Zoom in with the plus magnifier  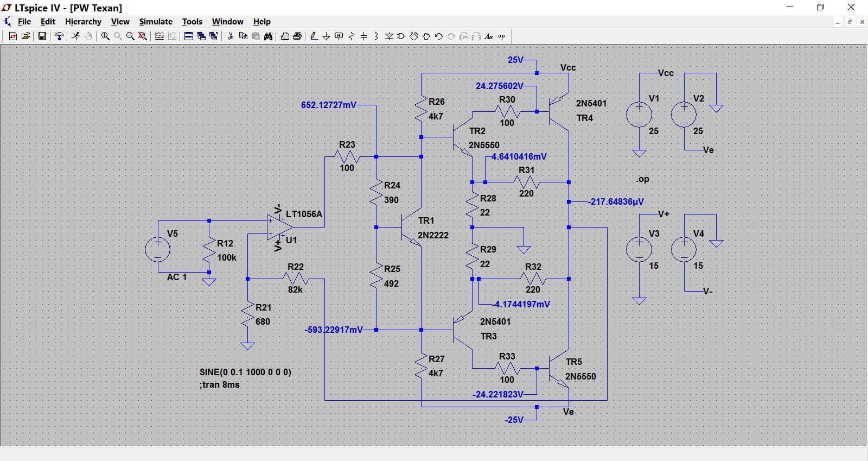point(105,36)
